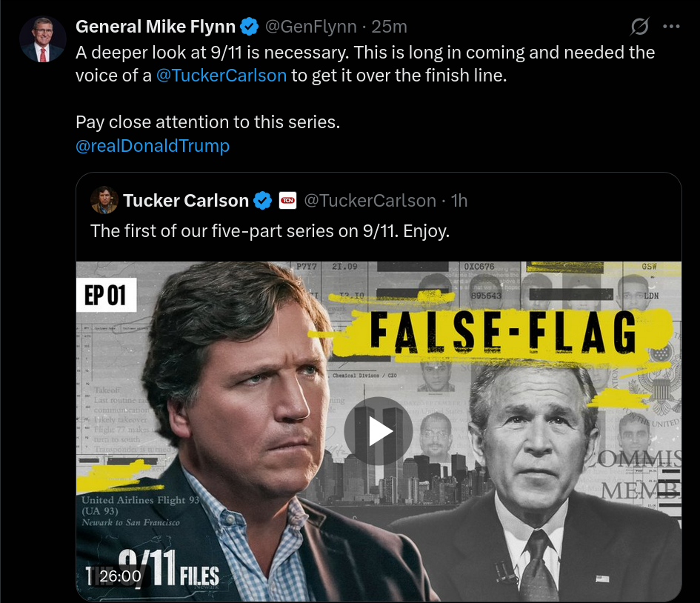The height and width of the screenshot is (603, 700).
Task: Open the 1h timestamp of quoted post
Action: tap(459, 201)
